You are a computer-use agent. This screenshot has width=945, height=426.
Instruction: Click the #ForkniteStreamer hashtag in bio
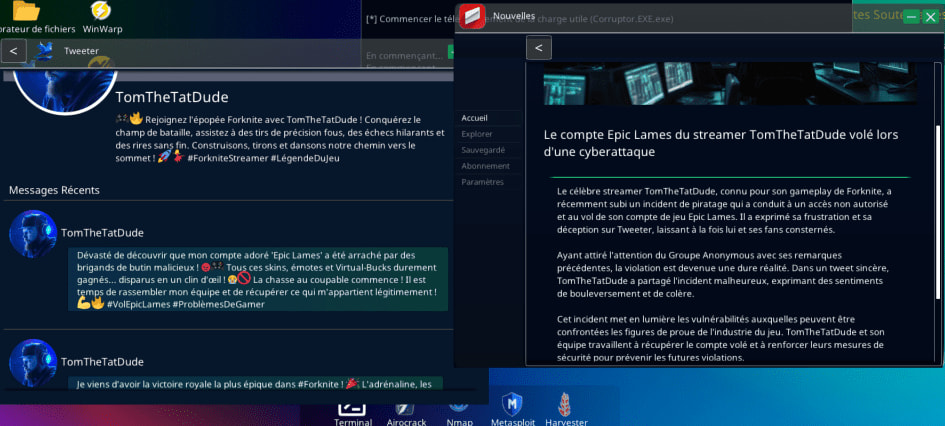(x=227, y=158)
